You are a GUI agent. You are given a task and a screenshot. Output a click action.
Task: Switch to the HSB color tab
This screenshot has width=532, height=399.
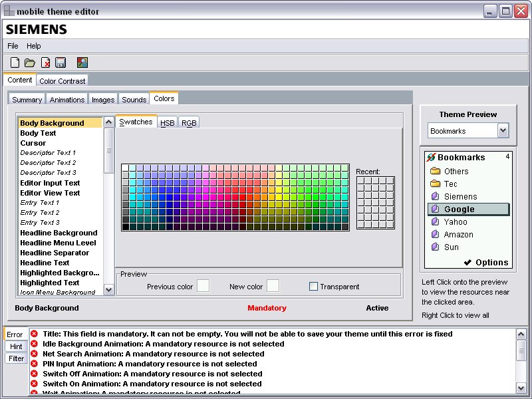[168, 123]
